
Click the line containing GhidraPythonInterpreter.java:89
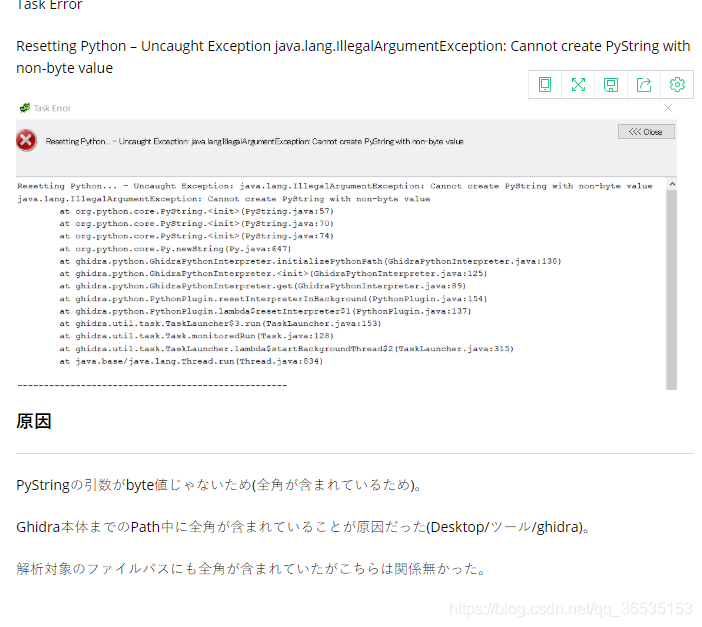click(x=263, y=286)
